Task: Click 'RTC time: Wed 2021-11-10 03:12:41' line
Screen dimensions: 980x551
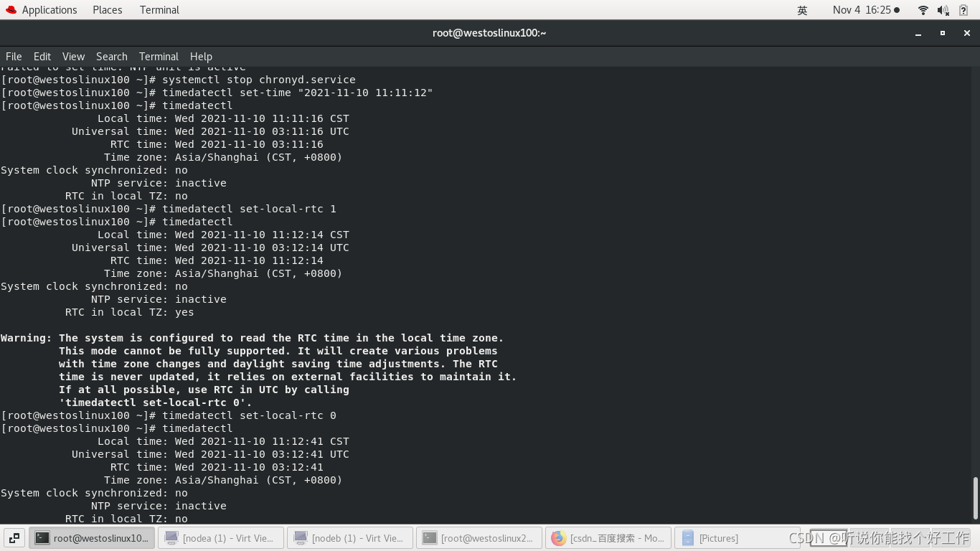Action: click(x=217, y=467)
